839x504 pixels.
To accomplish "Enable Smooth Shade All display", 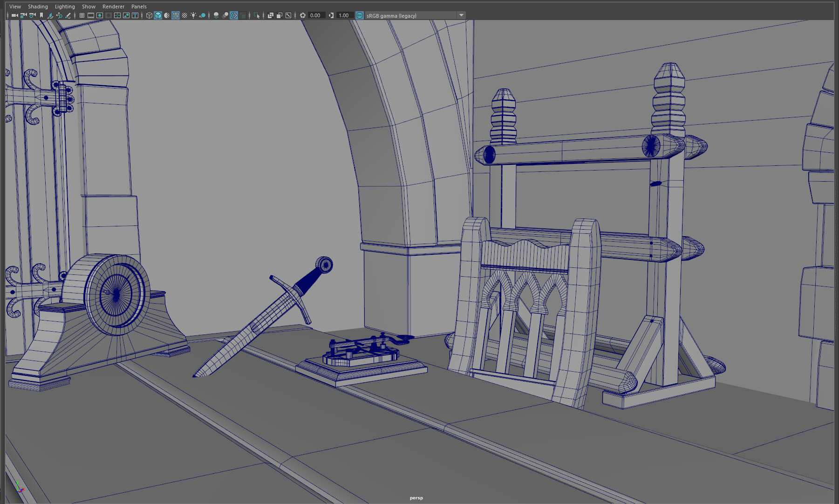I will 157,15.
